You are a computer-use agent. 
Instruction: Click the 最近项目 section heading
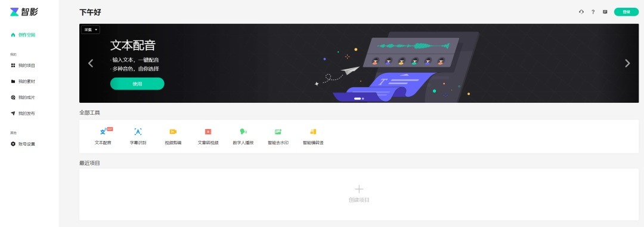tap(89, 163)
